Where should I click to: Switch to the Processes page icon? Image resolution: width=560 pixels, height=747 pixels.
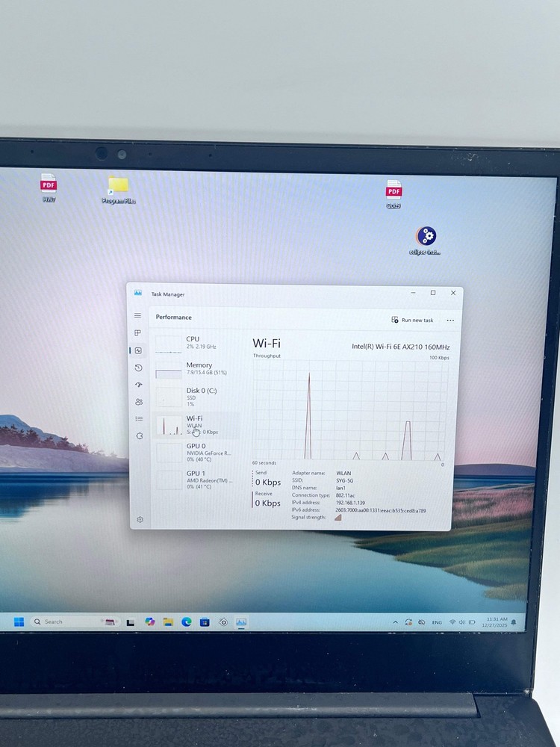click(x=137, y=333)
